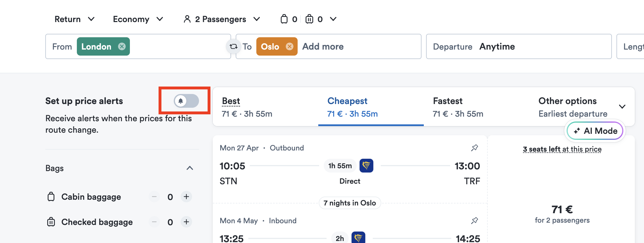Viewport: 644px width, 243px height.
Task: Click the Ryanair logo on the outbound flight
Action: pos(366,166)
